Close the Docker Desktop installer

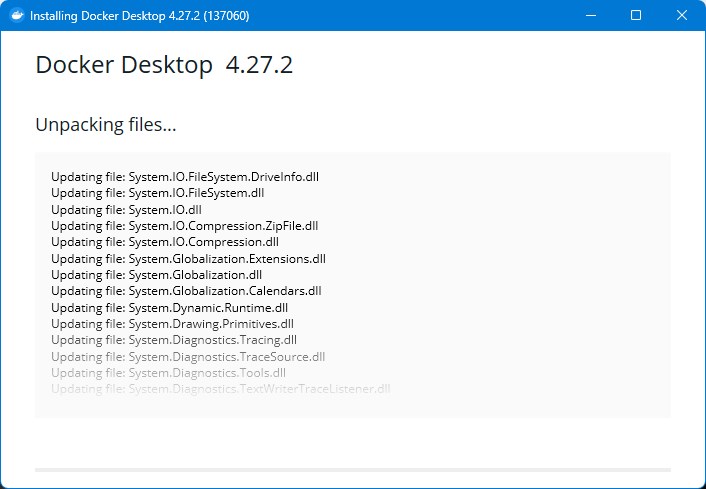point(682,16)
